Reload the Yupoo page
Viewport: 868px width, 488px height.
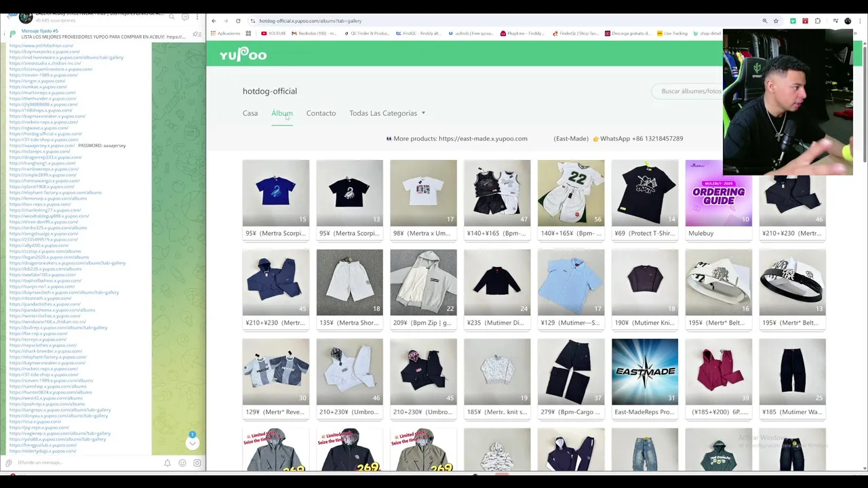coord(238,21)
